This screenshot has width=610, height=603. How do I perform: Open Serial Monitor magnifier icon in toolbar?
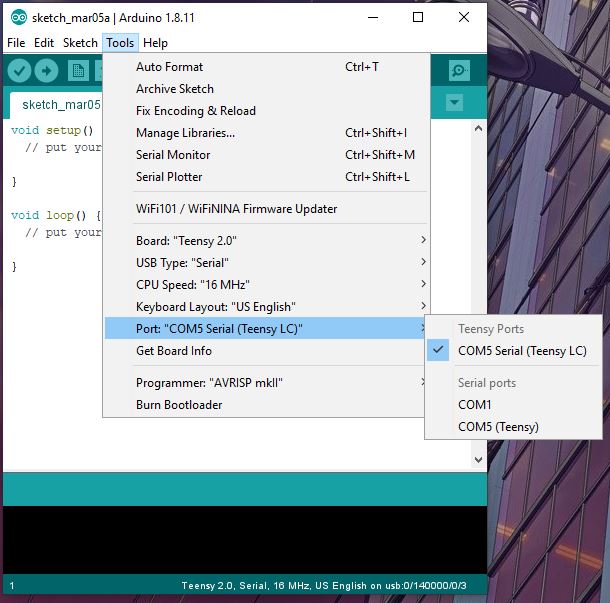coord(459,70)
